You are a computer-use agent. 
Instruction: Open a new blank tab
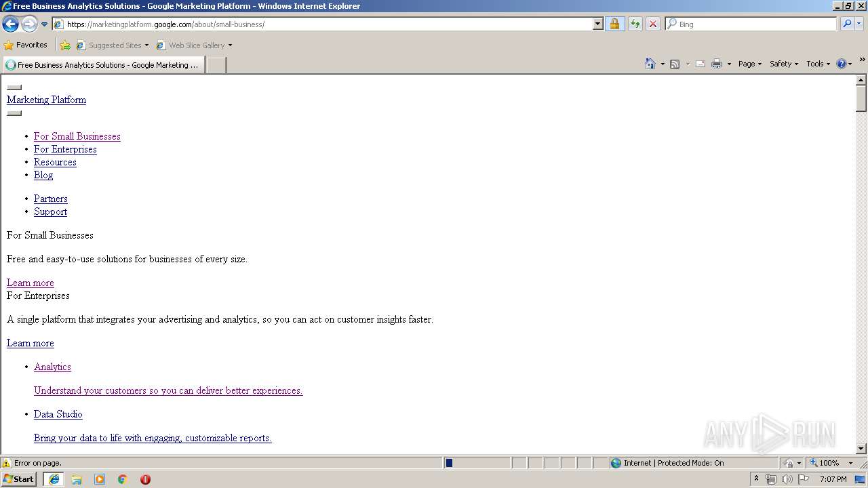(x=216, y=65)
